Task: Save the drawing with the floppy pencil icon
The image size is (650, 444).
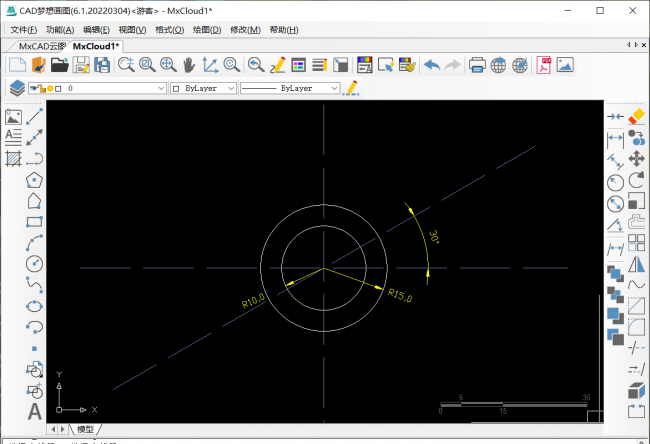Action: [81, 65]
